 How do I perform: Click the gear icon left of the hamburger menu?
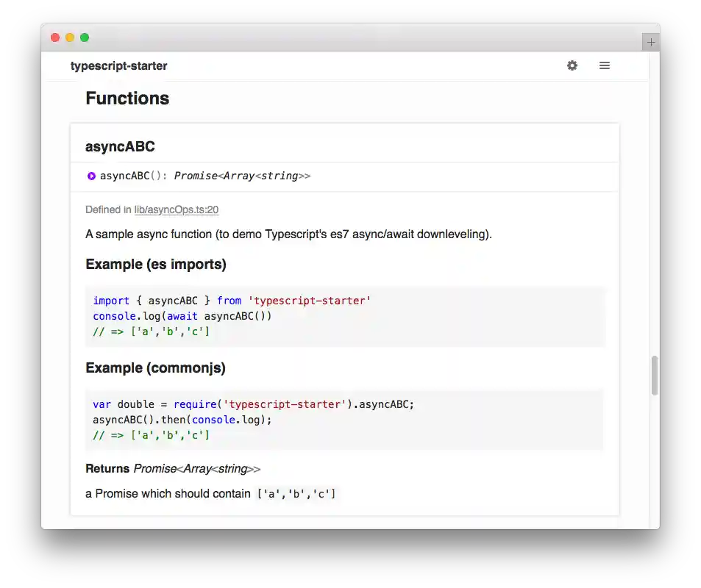(x=572, y=65)
